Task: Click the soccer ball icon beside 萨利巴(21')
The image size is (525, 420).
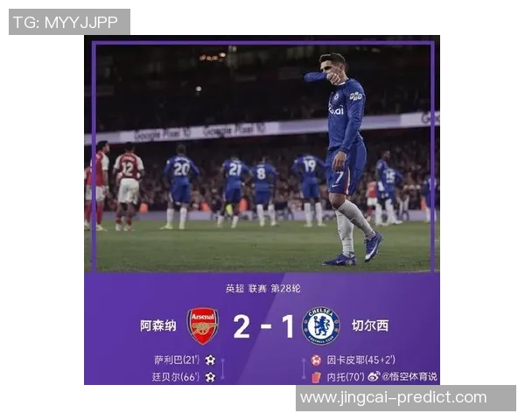Action: point(210,360)
